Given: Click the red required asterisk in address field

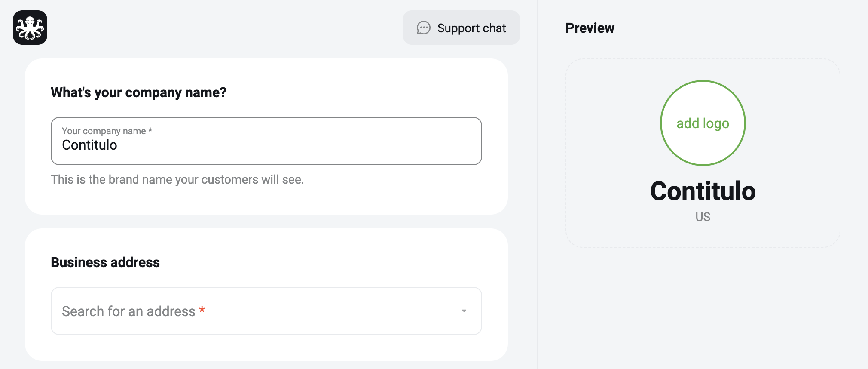Looking at the screenshot, I should point(202,310).
